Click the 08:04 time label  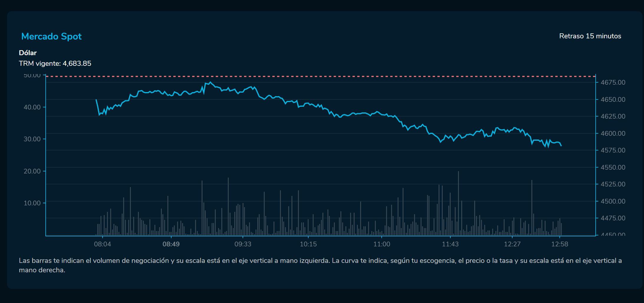tap(102, 244)
